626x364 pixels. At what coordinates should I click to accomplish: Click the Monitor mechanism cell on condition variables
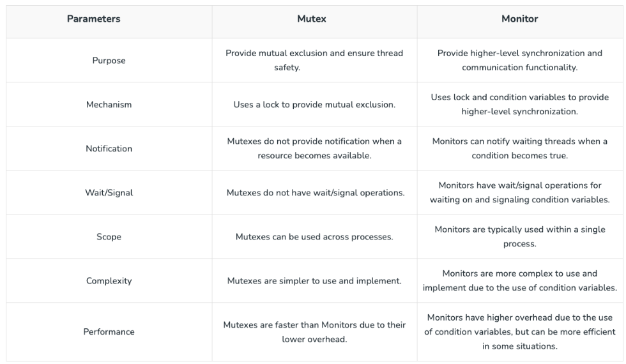520,105
